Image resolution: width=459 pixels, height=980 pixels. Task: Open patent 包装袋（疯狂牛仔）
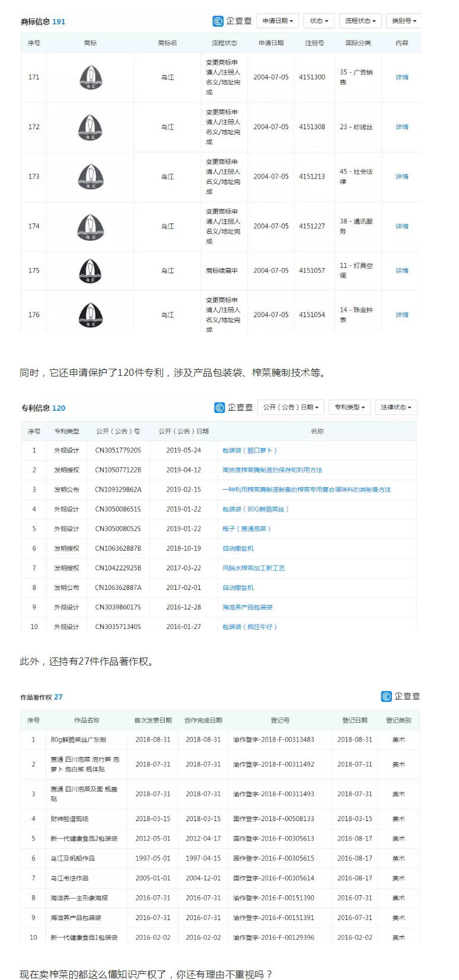coord(250,627)
